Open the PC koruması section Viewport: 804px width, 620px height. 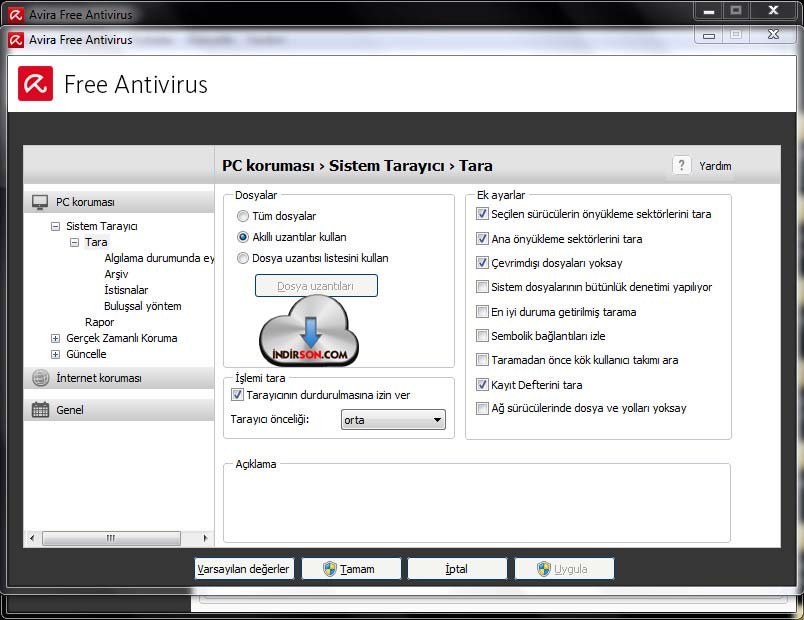click(119, 202)
